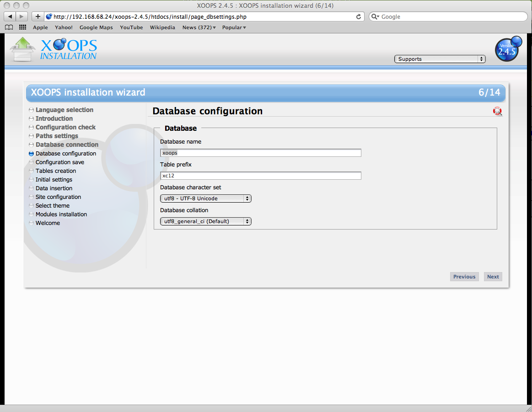Viewport: 532px width, 412px height.
Task: Click the Table prefix input field
Action: [260, 175]
